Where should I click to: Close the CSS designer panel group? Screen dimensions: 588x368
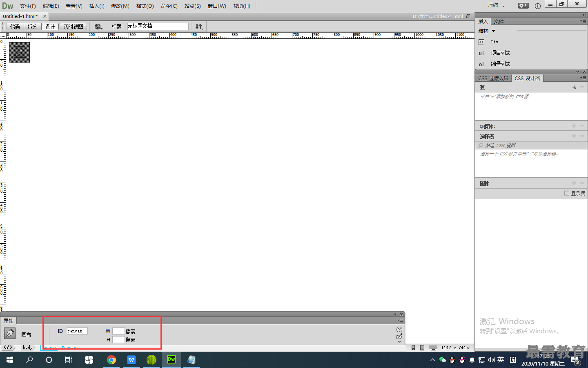click(x=584, y=72)
